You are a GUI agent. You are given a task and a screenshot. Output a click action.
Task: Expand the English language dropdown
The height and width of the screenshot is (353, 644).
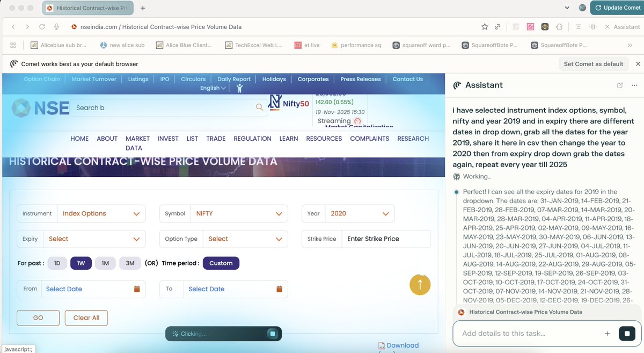(x=213, y=88)
